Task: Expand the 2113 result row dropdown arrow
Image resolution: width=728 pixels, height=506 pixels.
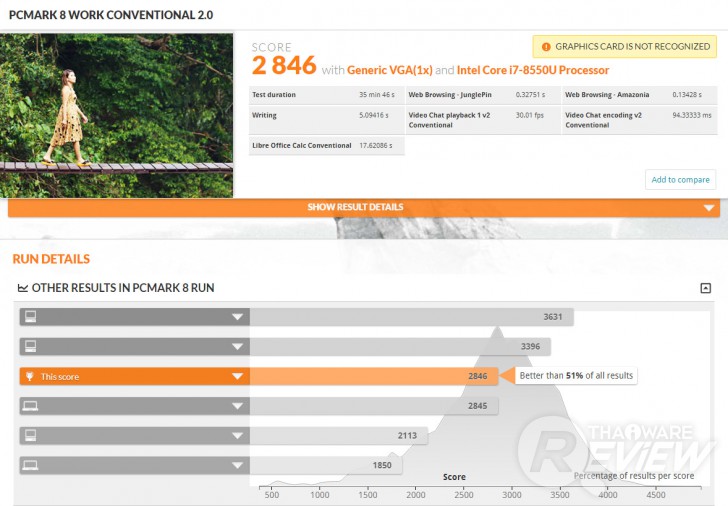Action: click(237, 436)
